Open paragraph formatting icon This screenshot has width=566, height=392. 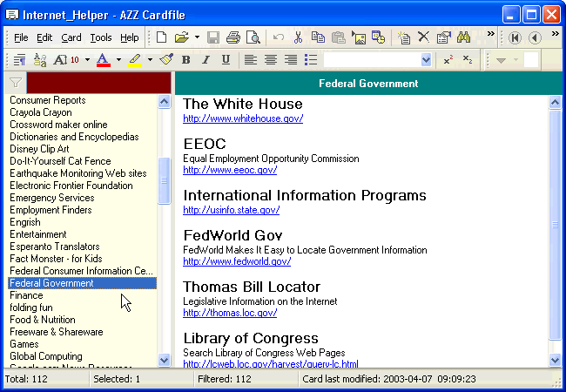pyautogui.click(x=19, y=59)
